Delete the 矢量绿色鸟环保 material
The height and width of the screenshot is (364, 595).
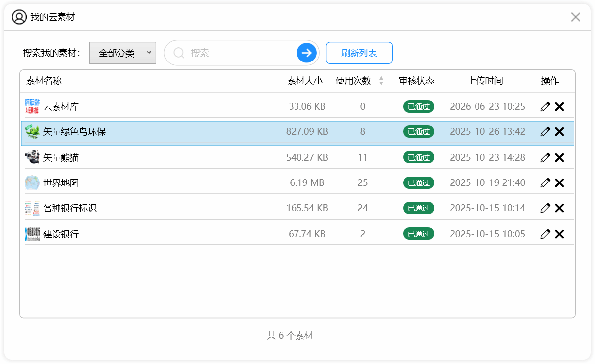click(x=559, y=132)
